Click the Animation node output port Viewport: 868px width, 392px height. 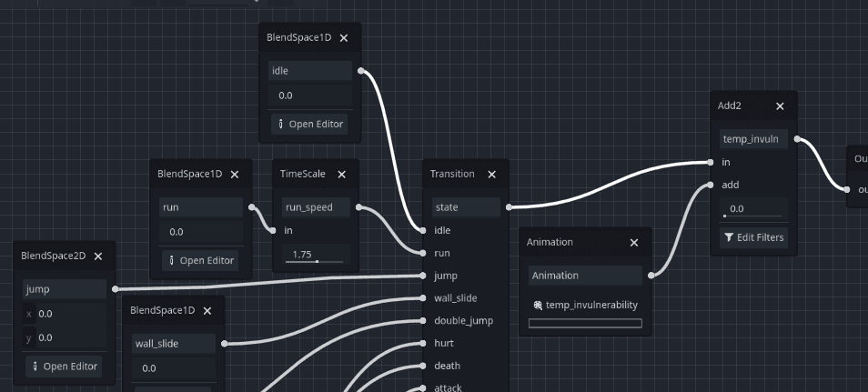pyautogui.click(x=651, y=276)
